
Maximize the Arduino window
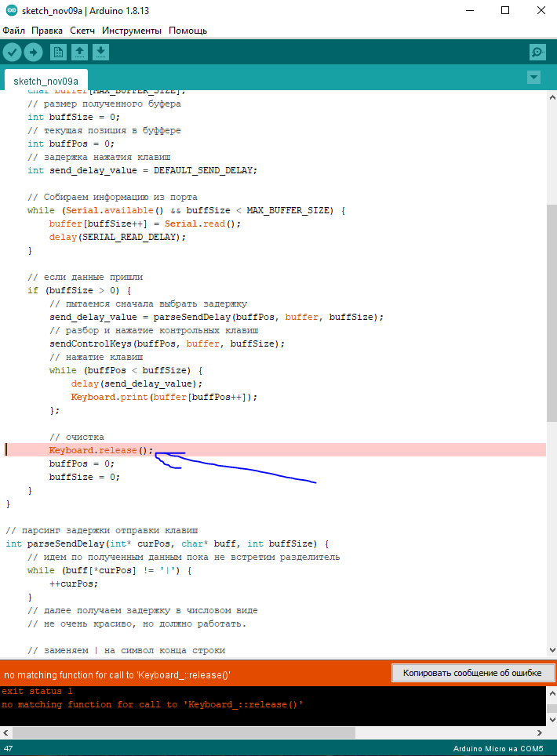click(504, 12)
